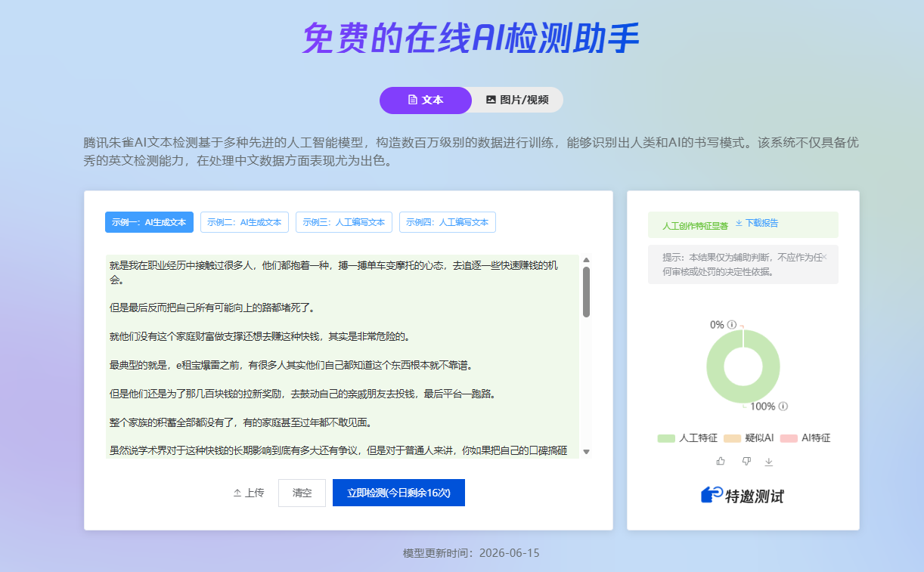Toggle the green 人工特征 legend swatch
The width and height of the screenshot is (924, 572).
pos(666,438)
